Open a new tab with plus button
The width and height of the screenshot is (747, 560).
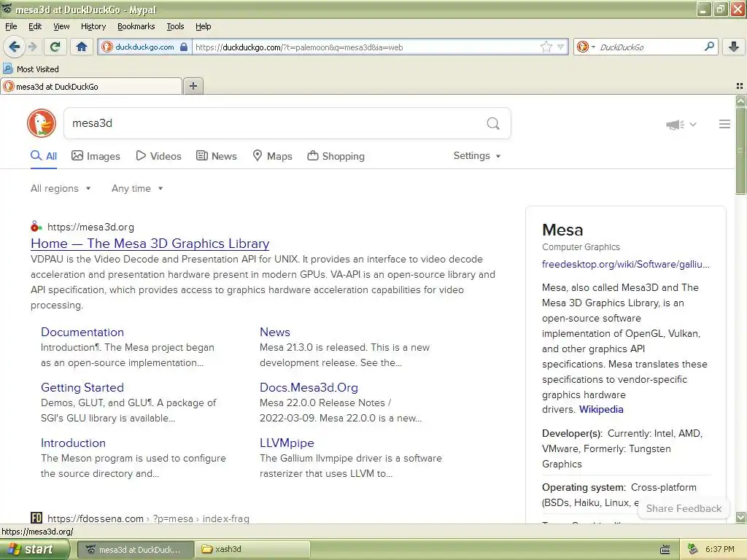(x=193, y=86)
